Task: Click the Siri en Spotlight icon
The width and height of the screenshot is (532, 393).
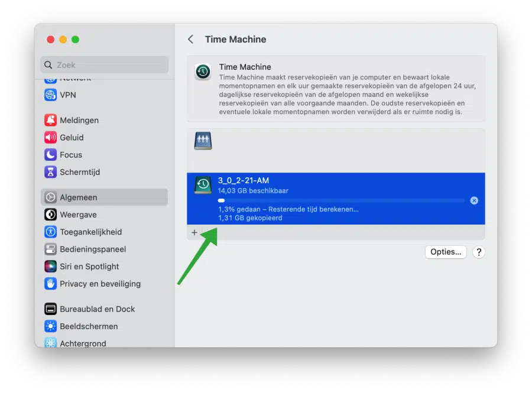Action: pyautogui.click(x=51, y=267)
